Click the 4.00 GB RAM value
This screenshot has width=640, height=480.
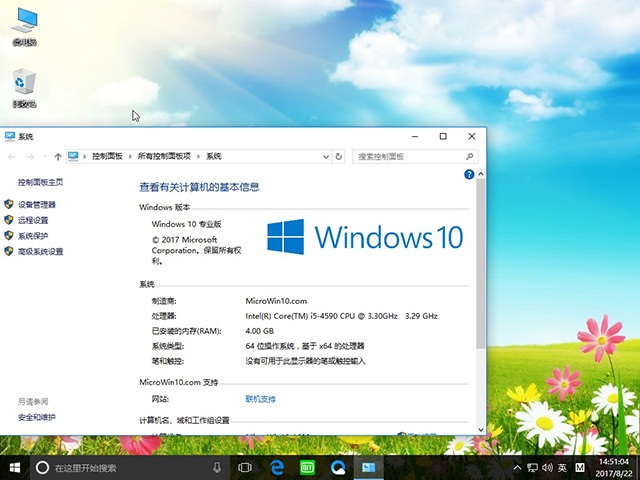(x=260, y=331)
